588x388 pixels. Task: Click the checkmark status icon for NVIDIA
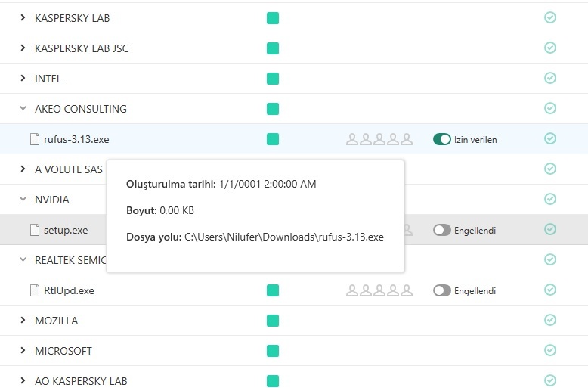[x=550, y=199]
